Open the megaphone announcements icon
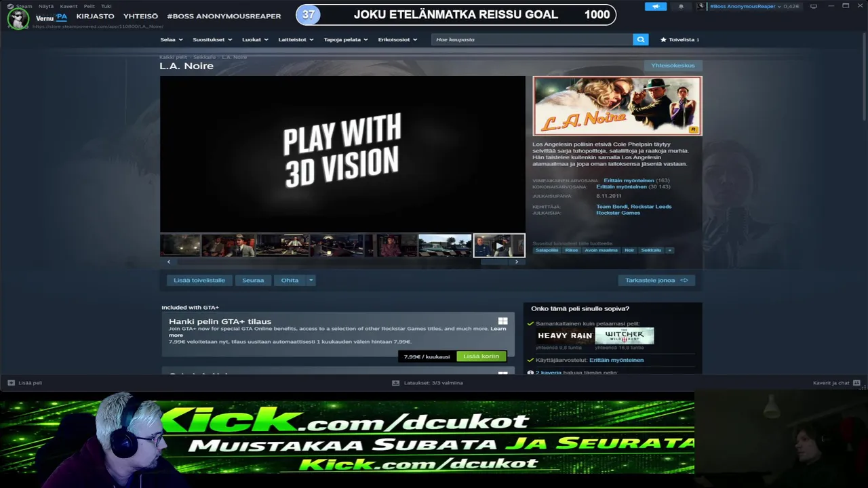 pyautogui.click(x=656, y=6)
